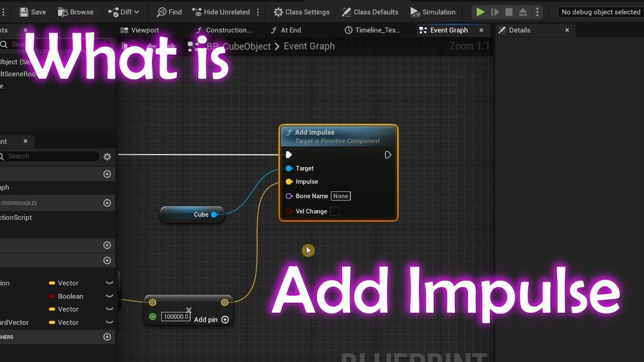Image resolution: width=644 pixels, height=362 pixels.
Task: Open options dots next to Hide Unrelated
Action: [x=258, y=12]
